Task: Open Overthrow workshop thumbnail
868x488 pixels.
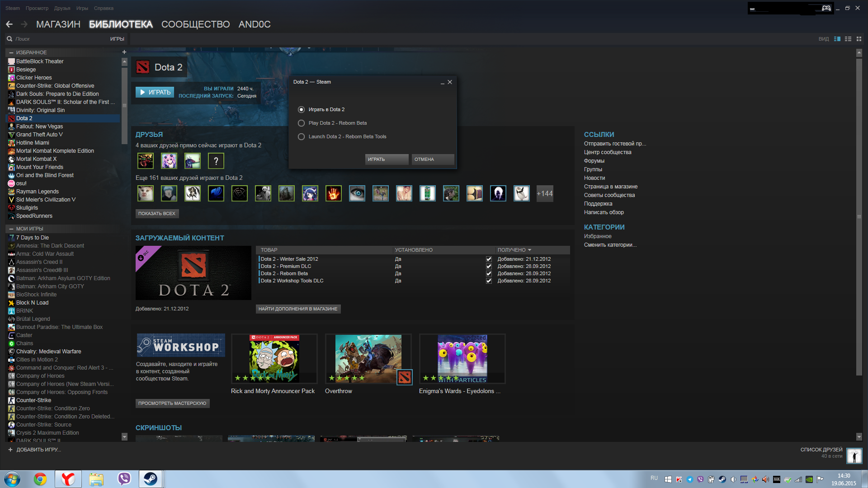Action: click(368, 359)
